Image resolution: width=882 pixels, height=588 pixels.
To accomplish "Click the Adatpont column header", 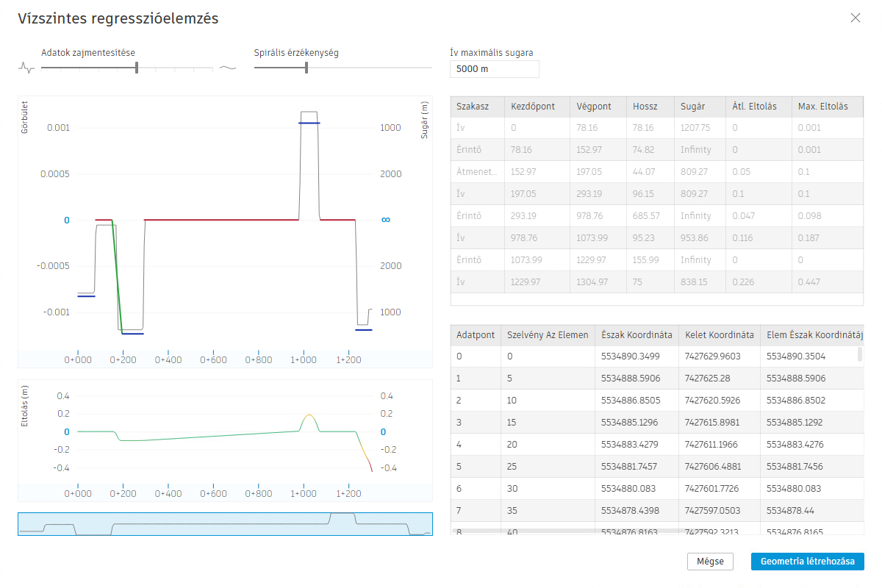I will [476, 335].
